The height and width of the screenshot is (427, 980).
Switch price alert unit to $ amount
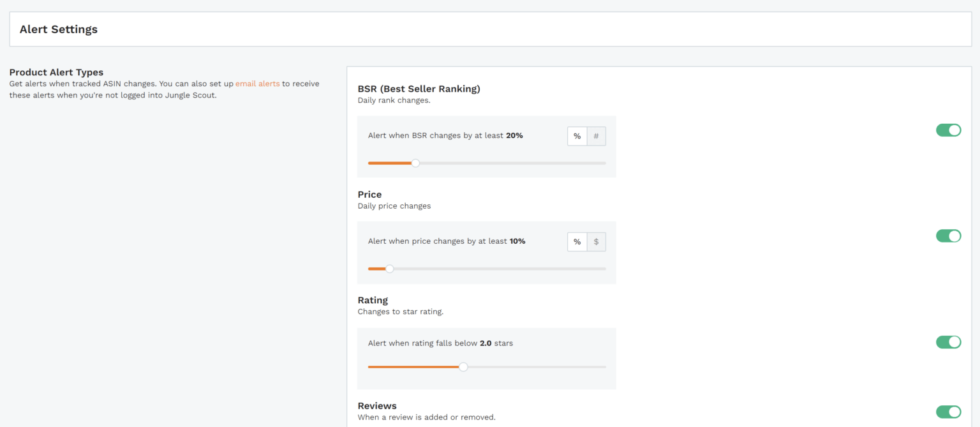[596, 242]
